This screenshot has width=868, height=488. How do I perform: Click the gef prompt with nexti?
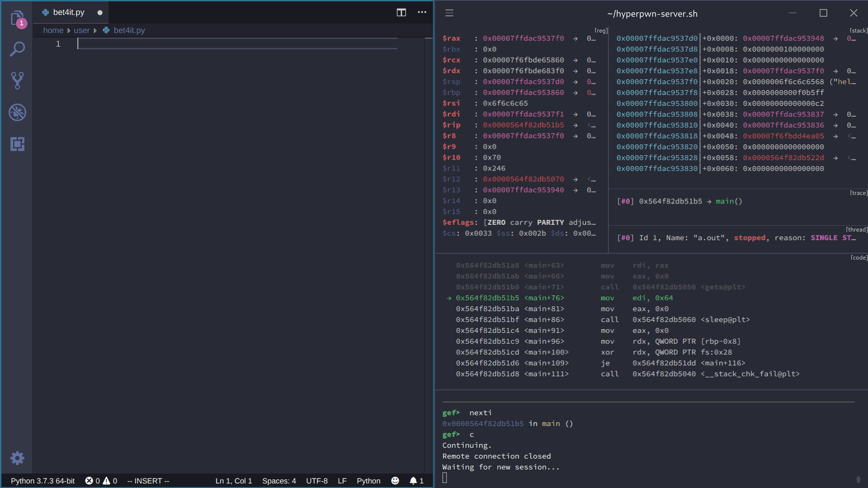[x=467, y=413]
